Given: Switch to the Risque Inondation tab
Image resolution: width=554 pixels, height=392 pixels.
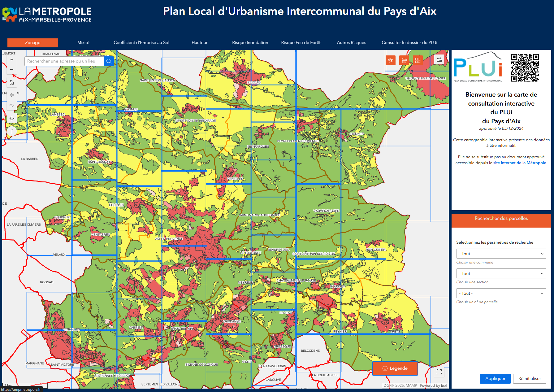Looking at the screenshot, I should point(250,42).
